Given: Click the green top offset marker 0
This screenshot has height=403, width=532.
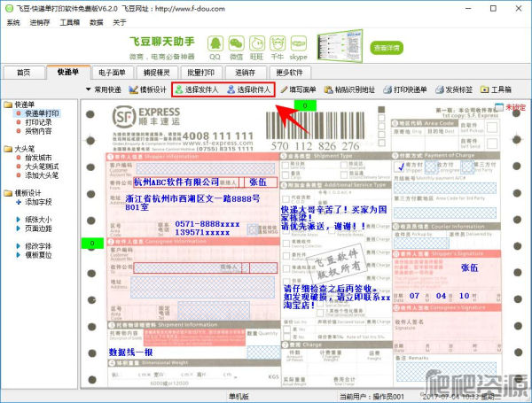Looking at the screenshot, I should pyautogui.click(x=305, y=105).
